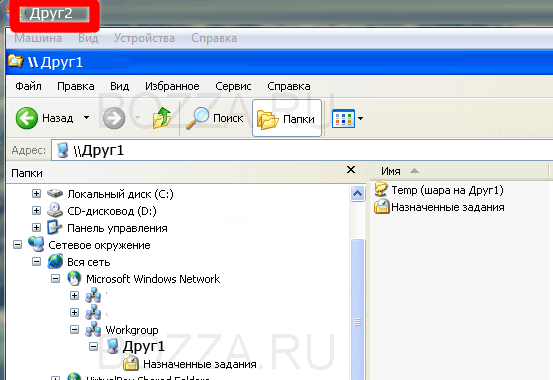Viewport: 553px width, 380px height.
Task: Open the VirtualBox Устройства menu
Action: click(144, 38)
